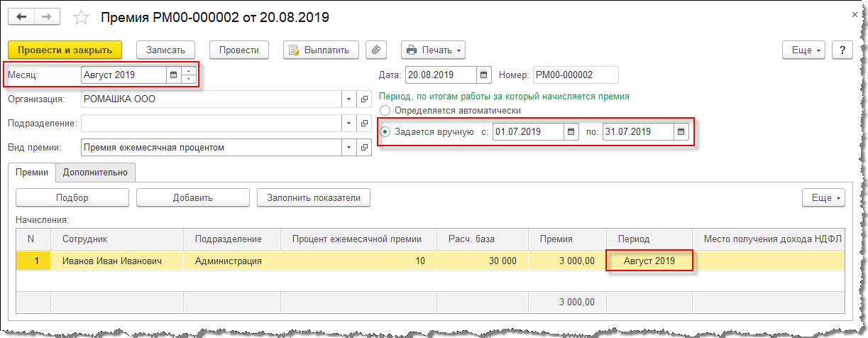Viewport: 868px width, 338px height.
Task: Expand the Подразделение dropdown list
Action: coord(349,124)
